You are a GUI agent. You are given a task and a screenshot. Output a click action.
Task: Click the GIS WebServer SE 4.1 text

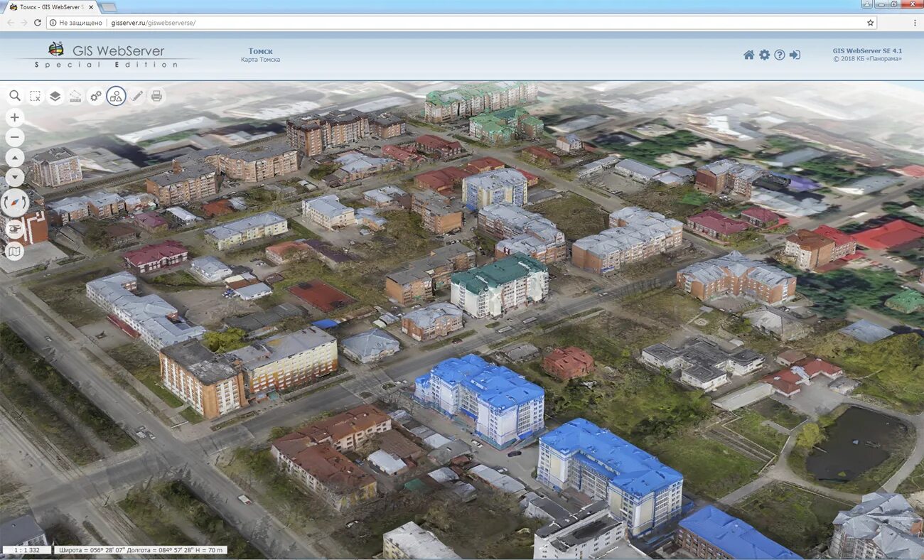click(867, 50)
